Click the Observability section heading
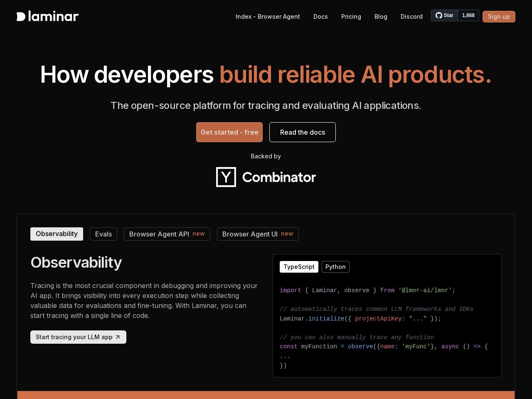The image size is (532, 399). (76, 263)
